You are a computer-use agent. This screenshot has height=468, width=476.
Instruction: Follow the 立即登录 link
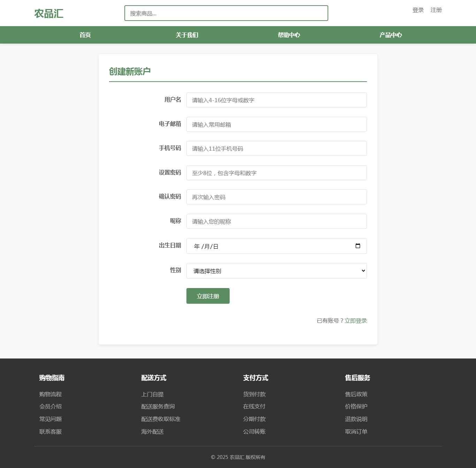355,320
